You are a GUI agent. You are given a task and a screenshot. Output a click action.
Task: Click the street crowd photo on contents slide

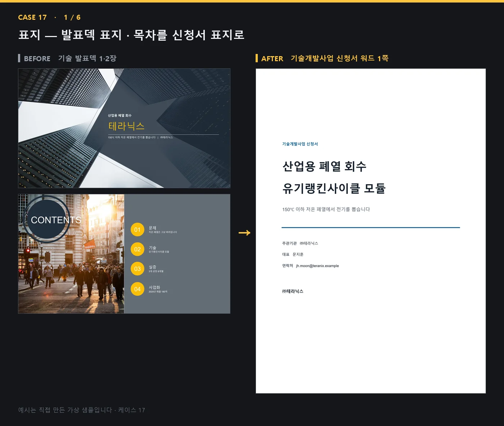[71, 254]
